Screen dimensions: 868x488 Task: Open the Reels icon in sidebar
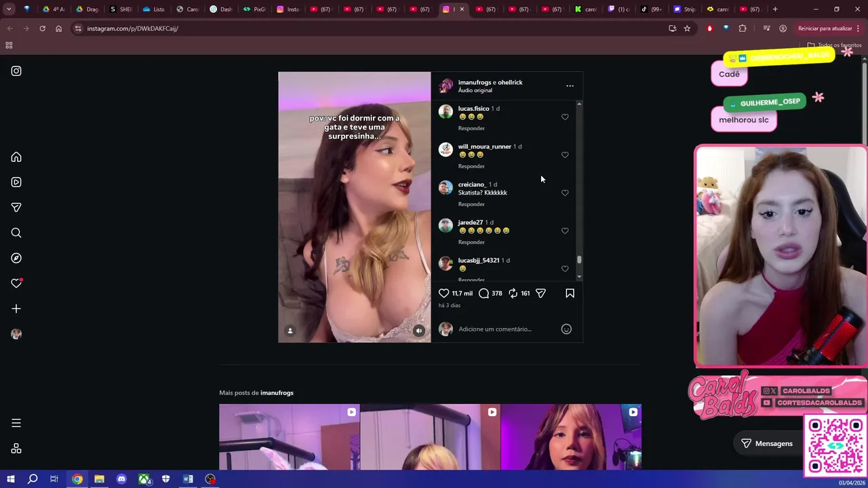point(16,182)
